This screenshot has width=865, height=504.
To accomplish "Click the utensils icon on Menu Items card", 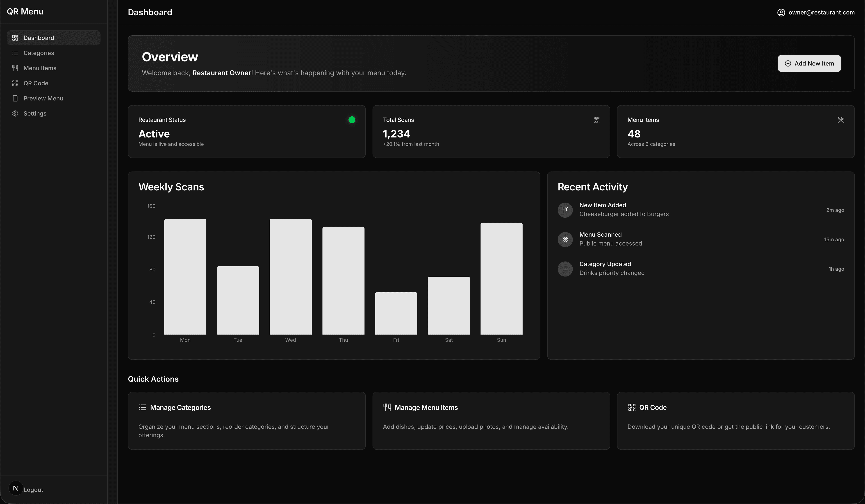I will tap(841, 120).
